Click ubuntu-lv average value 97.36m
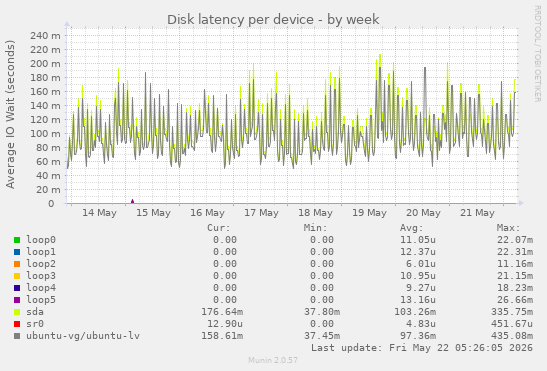Screen dimensions: 547x371 [418, 336]
